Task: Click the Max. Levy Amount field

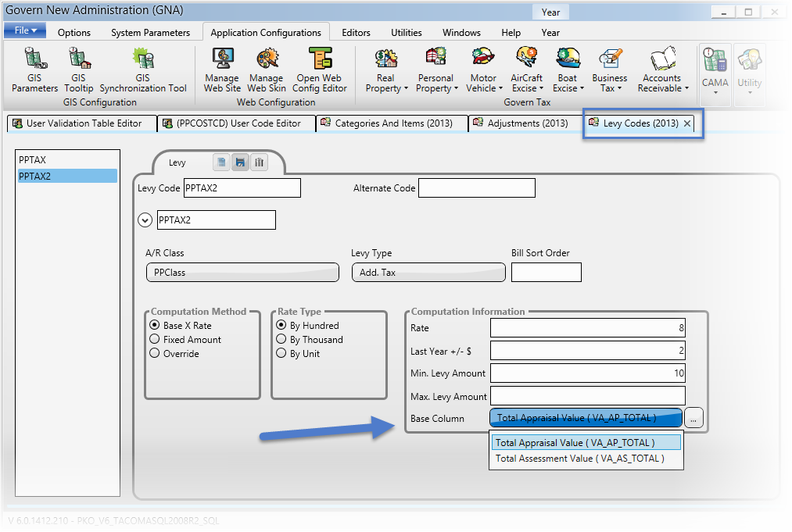Action: pos(587,396)
